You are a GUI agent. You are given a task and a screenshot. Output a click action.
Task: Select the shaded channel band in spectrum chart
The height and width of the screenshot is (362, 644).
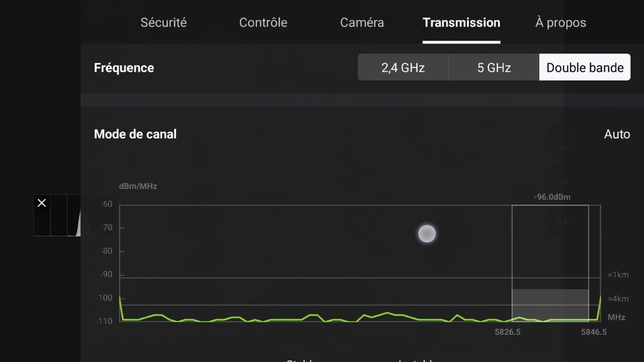click(x=550, y=305)
